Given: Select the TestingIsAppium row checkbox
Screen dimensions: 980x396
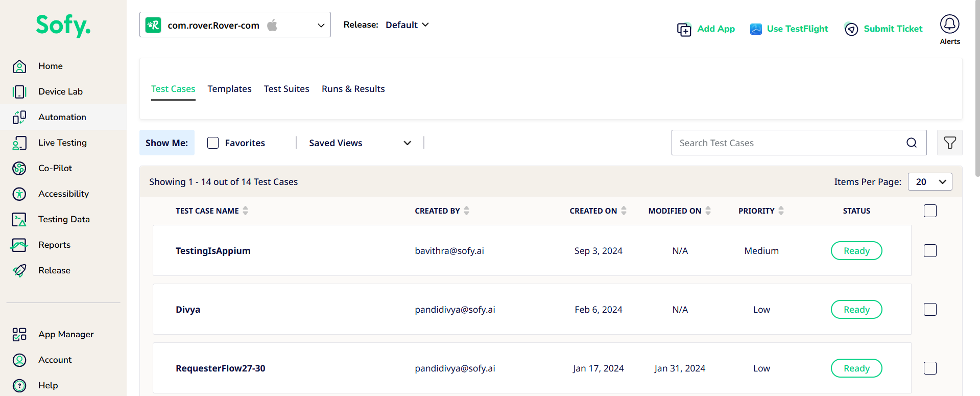Looking at the screenshot, I should (930, 251).
